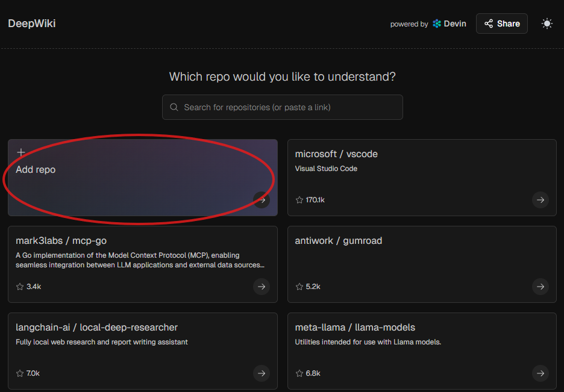Open langchain-ai / local-deep-researcher card
The height and width of the screenshot is (392, 564).
click(x=142, y=350)
